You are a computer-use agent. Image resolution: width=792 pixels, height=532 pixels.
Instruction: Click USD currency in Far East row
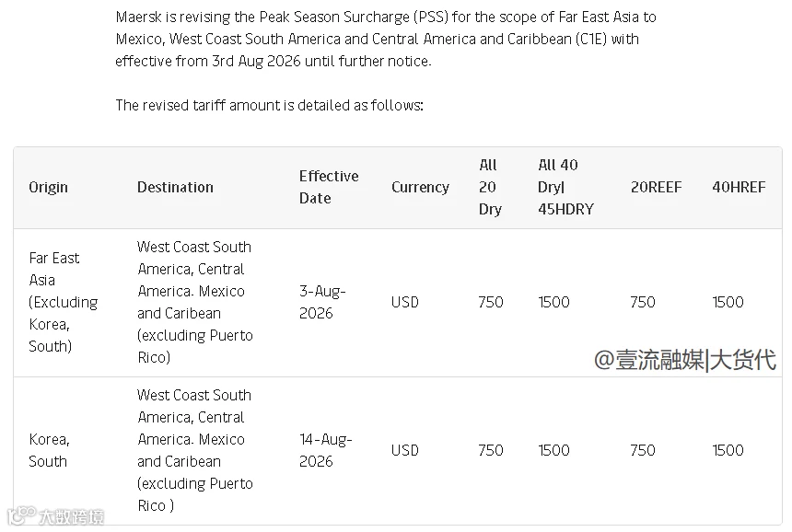coord(405,302)
